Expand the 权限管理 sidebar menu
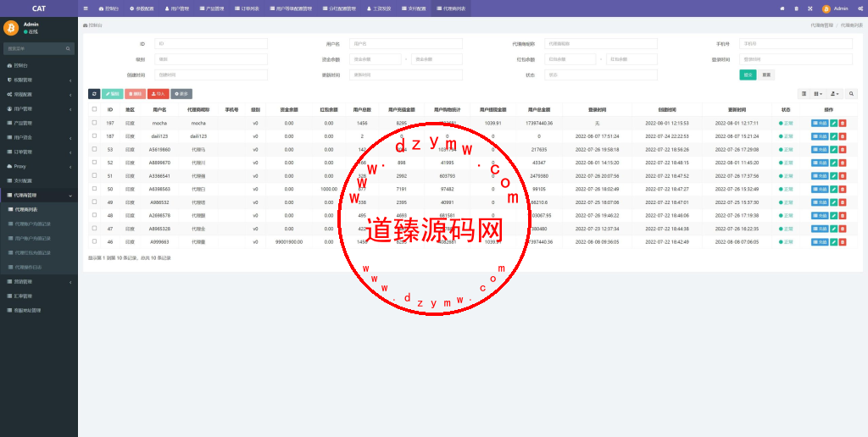 coord(39,80)
